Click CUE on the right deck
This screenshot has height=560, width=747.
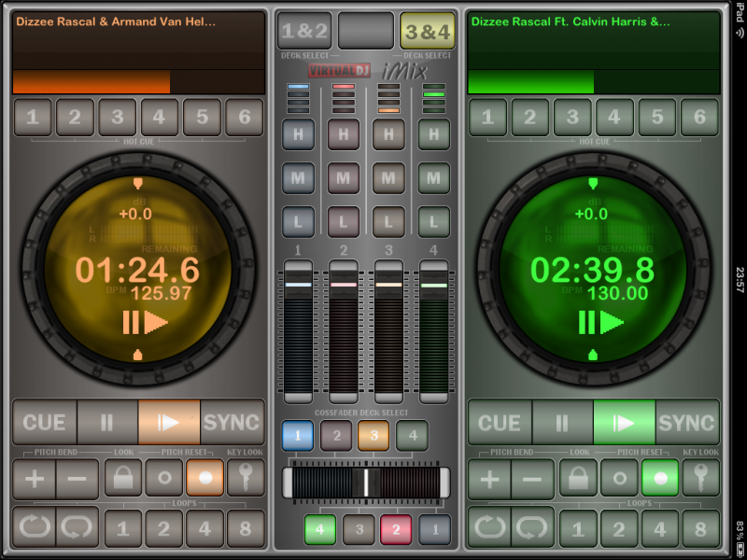[x=500, y=423]
